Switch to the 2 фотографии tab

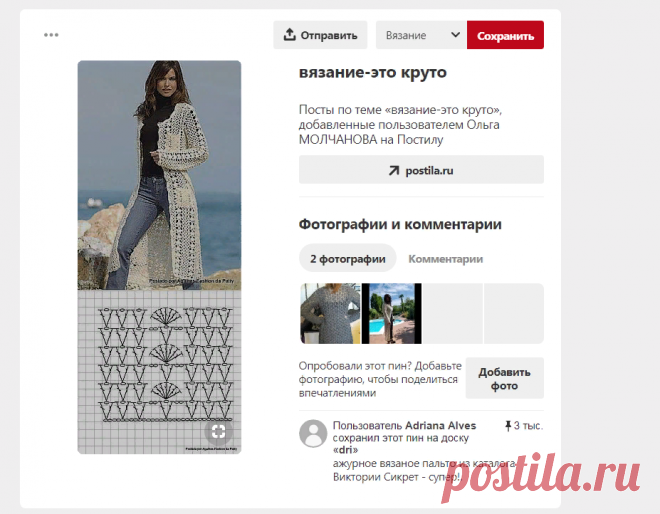click(x=348, y=258)
